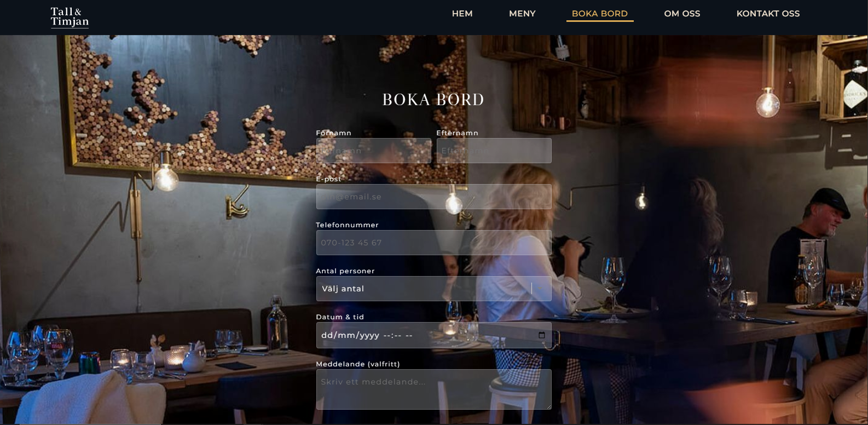Go to the HEM page
The image size is (868, 425).
pyautogui.click(x=462, y=14)
